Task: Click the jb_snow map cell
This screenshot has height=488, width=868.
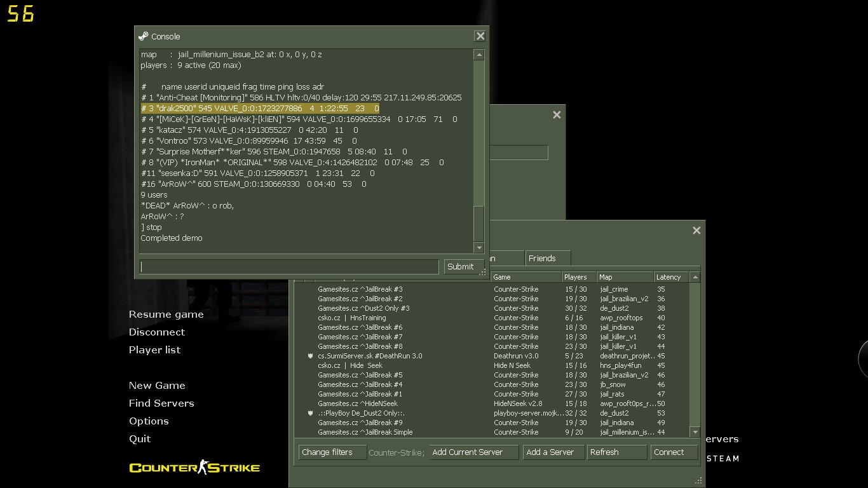Action: pos(613,384)
